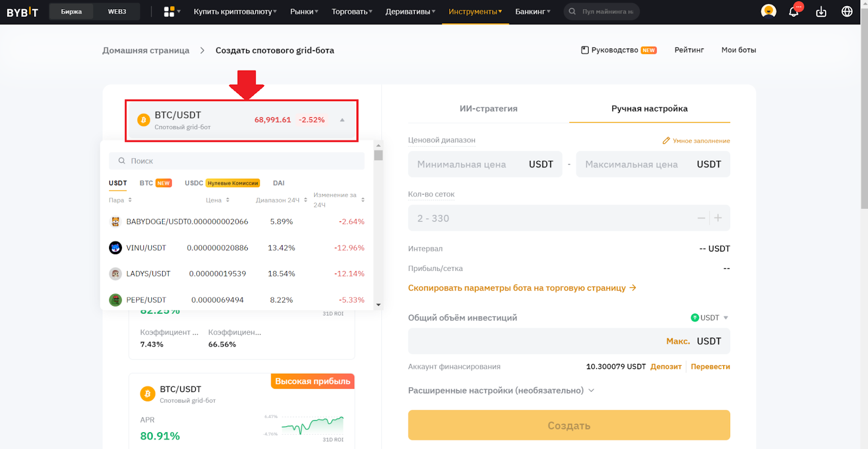Click the breadcrumb chevron separator
This screenshot has height=449, width=868.
click(x=202, y=50)
